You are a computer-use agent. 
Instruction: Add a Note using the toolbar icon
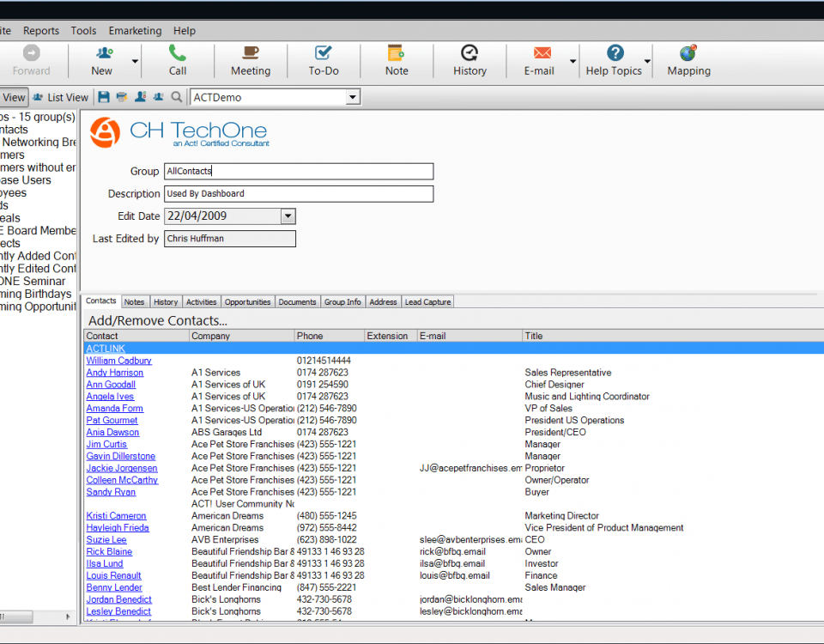click(x=396, y=53)
